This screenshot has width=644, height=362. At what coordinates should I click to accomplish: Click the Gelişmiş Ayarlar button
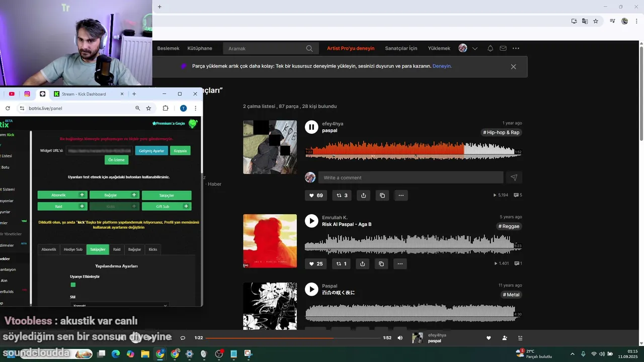coord(151,150)
